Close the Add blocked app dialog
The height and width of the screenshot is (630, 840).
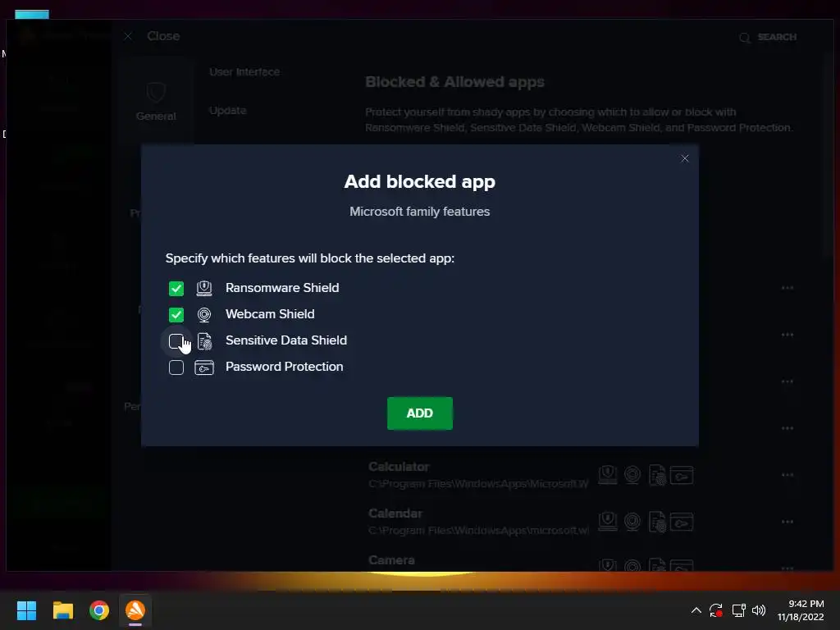[685, 158]
